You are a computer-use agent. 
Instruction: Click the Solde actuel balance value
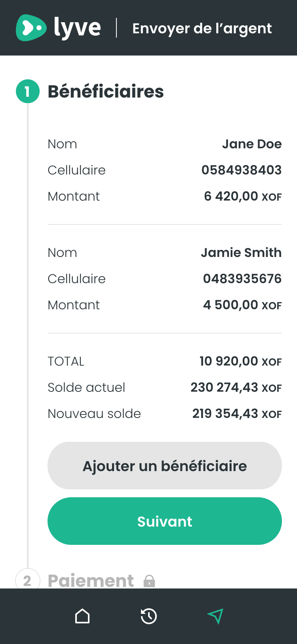click(x=236, y=387)
